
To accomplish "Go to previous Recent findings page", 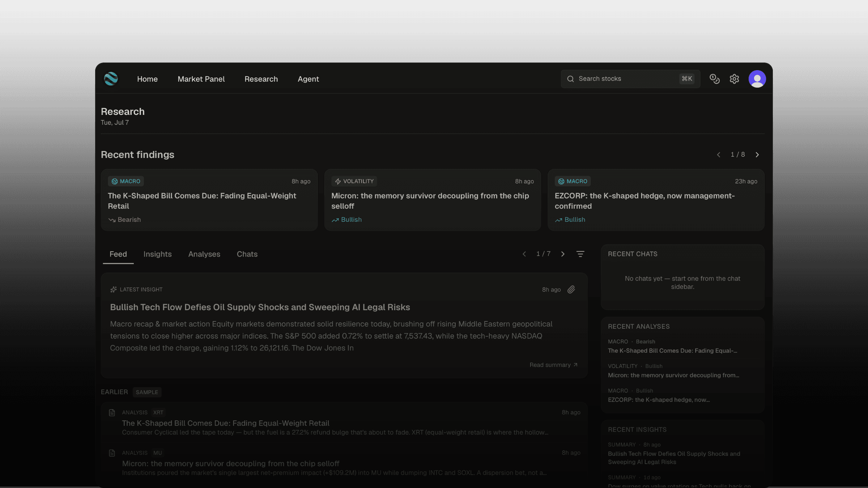I will click(x=719, y=155).
